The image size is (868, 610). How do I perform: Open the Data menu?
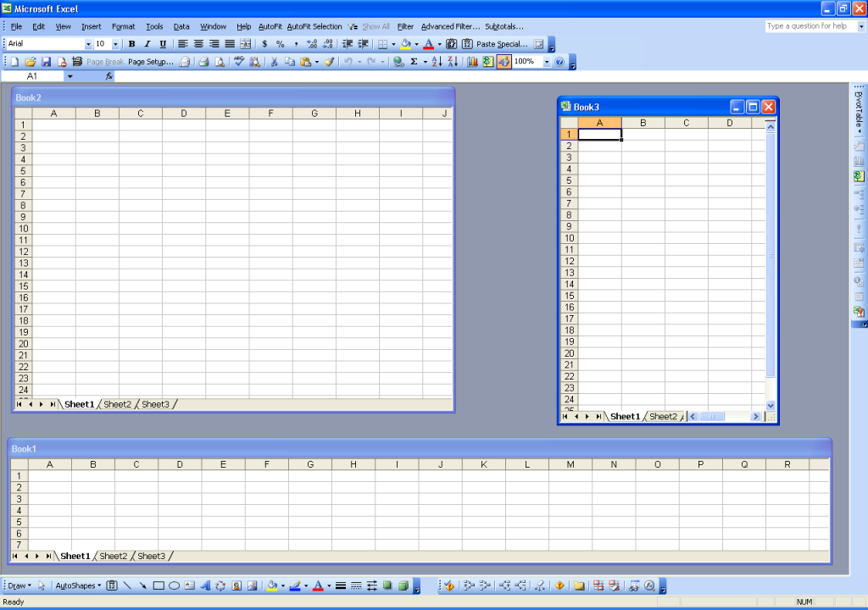181,26
